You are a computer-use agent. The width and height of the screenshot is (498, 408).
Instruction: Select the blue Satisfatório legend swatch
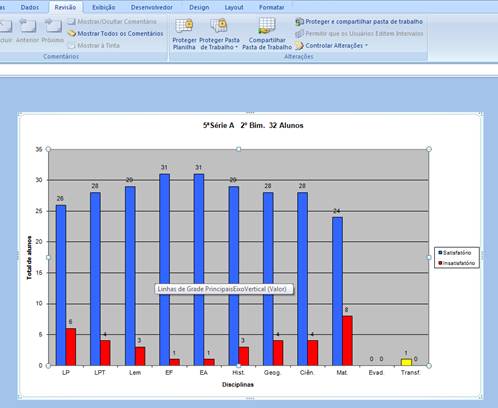440,253
